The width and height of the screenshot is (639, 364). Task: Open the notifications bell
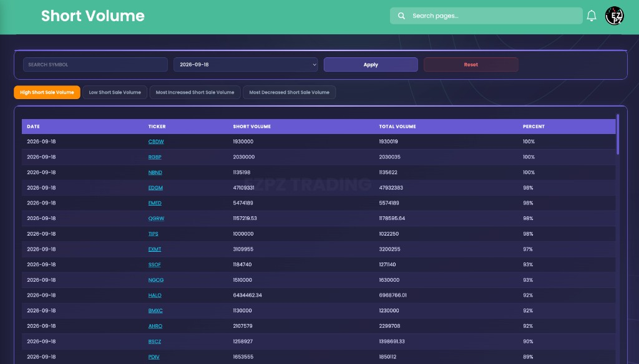pos(592,16)
